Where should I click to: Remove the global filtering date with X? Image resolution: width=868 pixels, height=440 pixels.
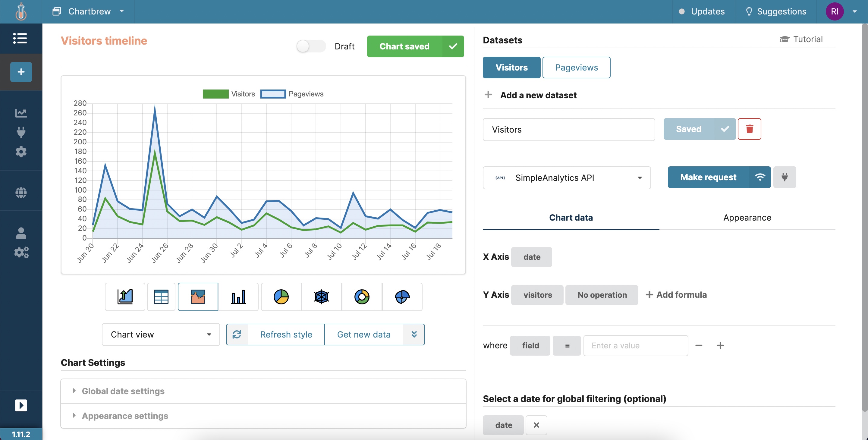[536, 425]
